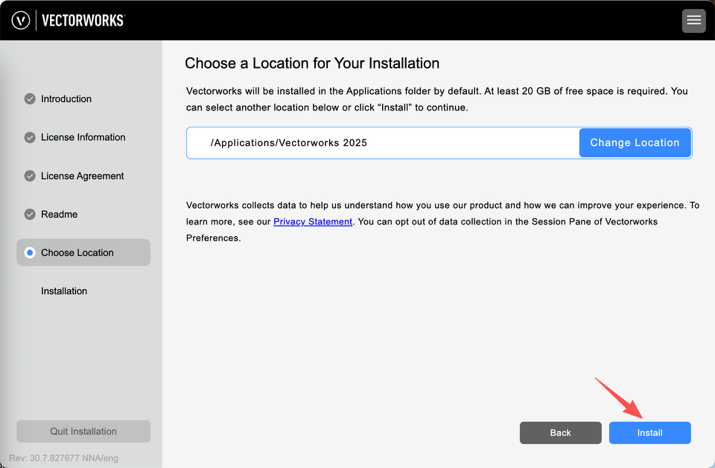Click the checkmark icon beside License Information
This screenshot has height=468, width=715.
point(30,137)
